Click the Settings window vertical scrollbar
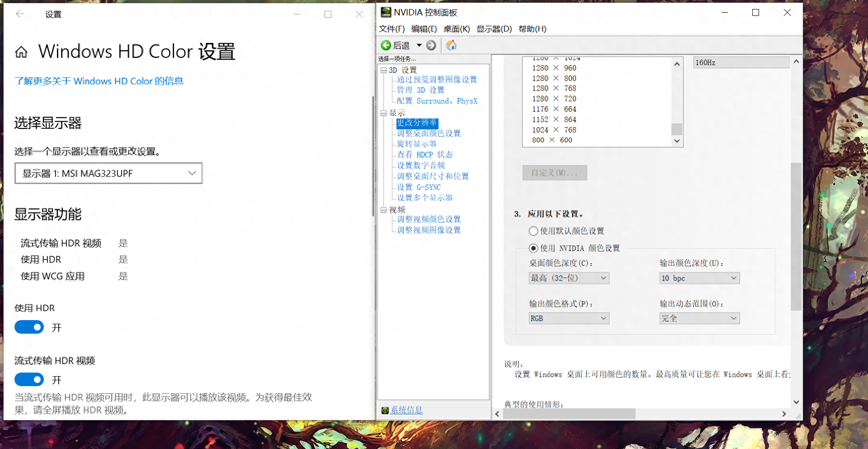Viewport: 868px width, 449px height. coord(373,156)
